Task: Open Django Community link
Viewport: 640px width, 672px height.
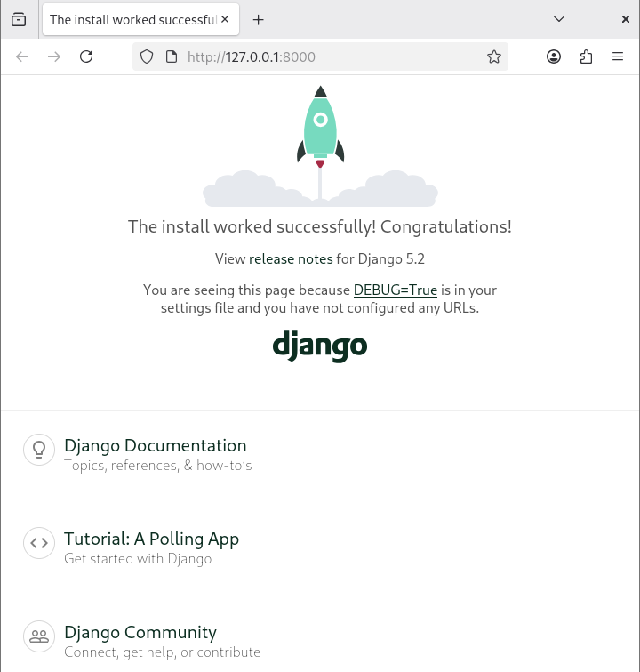Action: (140, 632)
